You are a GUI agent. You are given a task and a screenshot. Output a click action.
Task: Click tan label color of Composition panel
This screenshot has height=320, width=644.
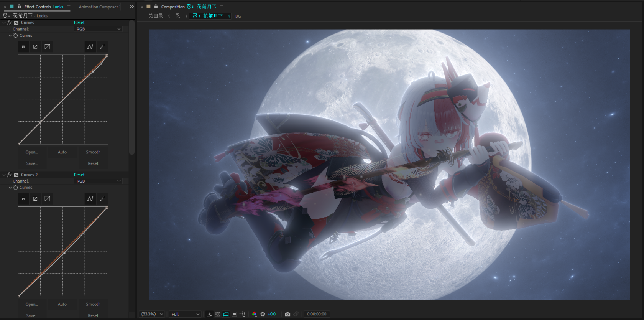pos(149,7)
